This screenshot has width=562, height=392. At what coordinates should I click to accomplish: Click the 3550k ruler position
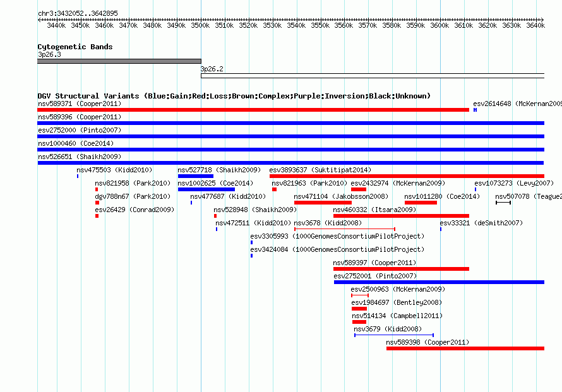(320, 25)
